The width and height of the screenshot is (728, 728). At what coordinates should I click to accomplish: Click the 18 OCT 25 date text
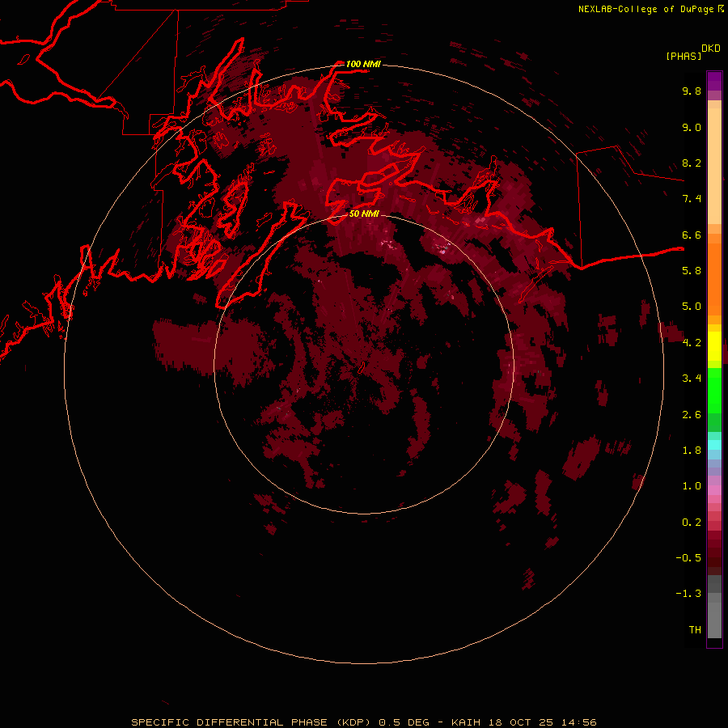click(522, 722)
